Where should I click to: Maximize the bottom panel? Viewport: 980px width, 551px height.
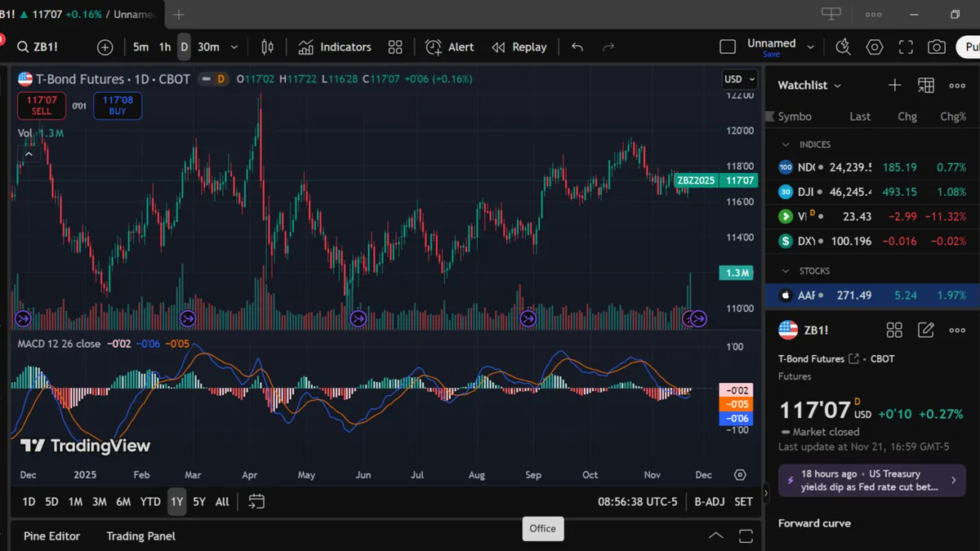[746, 536]
